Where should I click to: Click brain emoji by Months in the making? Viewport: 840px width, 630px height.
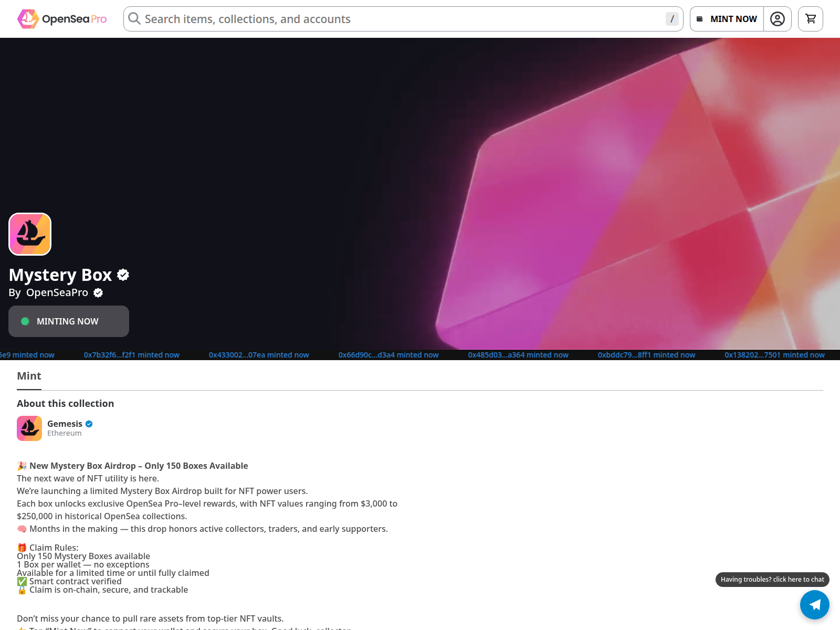pos(22,529)
